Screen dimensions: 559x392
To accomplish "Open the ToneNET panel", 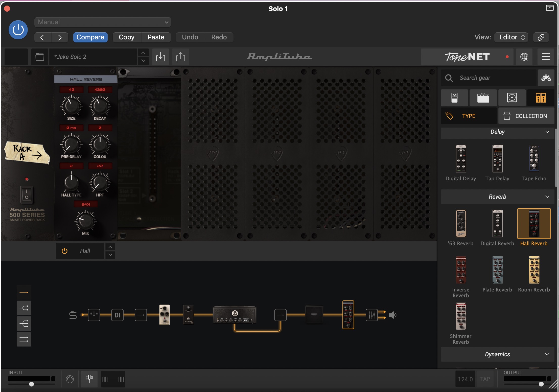I will click(x=467, y=57).
